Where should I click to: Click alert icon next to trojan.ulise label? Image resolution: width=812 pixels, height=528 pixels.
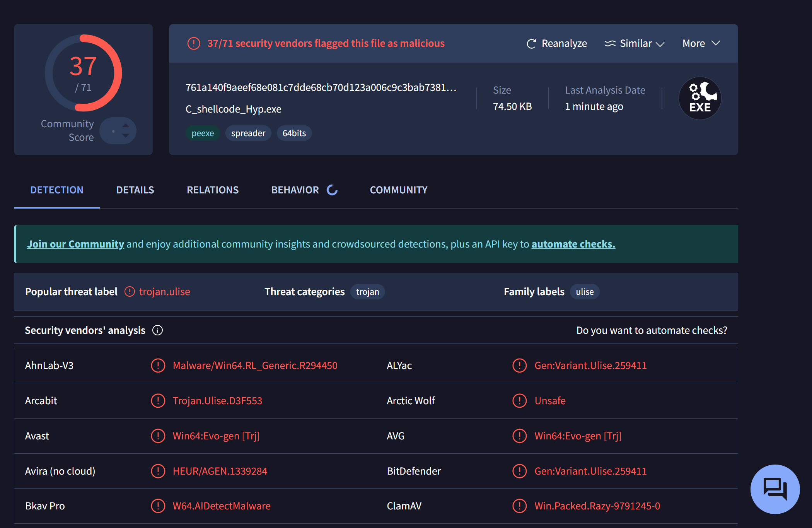[130, 292]
